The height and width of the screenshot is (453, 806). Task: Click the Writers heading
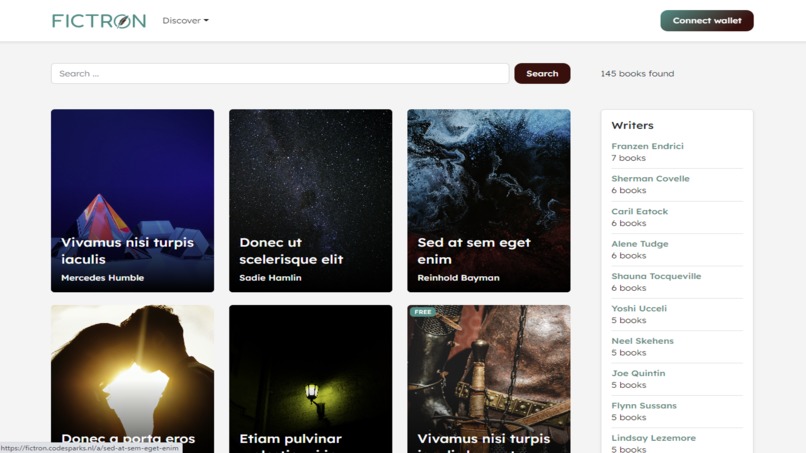coord(632,125)
